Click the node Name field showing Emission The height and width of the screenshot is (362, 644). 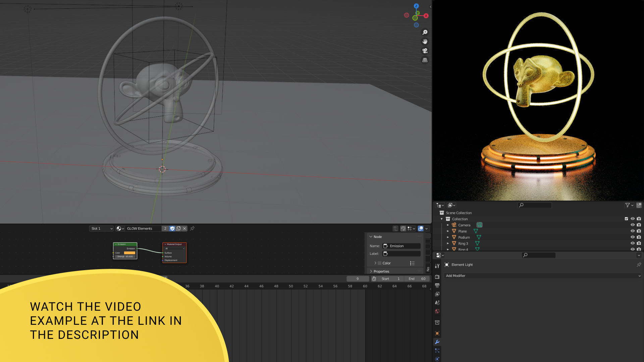tap(401, 246)
